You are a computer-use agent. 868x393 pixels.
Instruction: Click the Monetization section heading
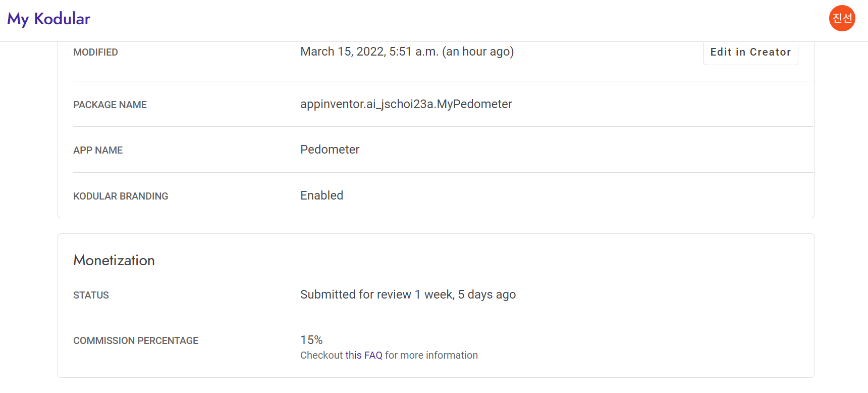pos(114,260)
